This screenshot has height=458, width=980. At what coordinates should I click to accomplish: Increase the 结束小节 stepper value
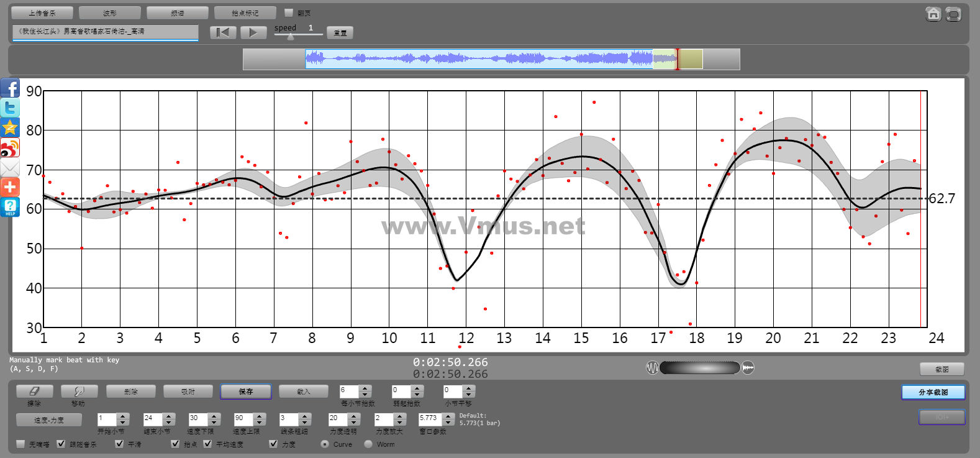tap(169, 416)
